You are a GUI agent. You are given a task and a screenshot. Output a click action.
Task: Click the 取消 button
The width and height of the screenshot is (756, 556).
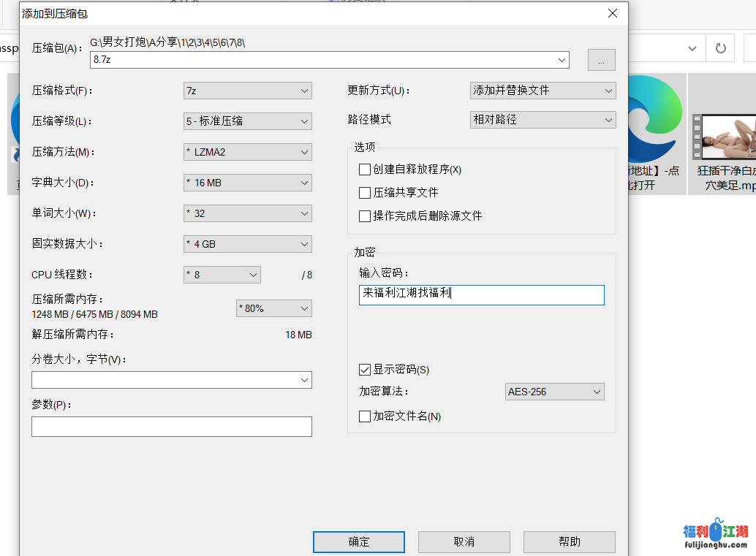point(464,541)
